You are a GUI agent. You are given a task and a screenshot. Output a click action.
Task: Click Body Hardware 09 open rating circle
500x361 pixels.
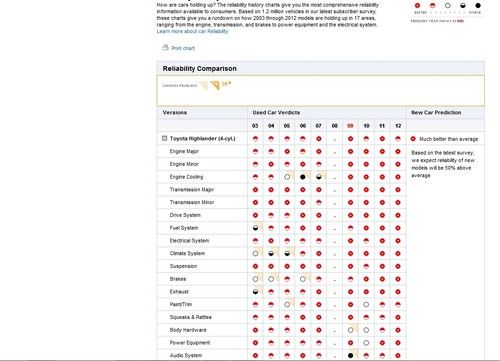pos(350,330)
